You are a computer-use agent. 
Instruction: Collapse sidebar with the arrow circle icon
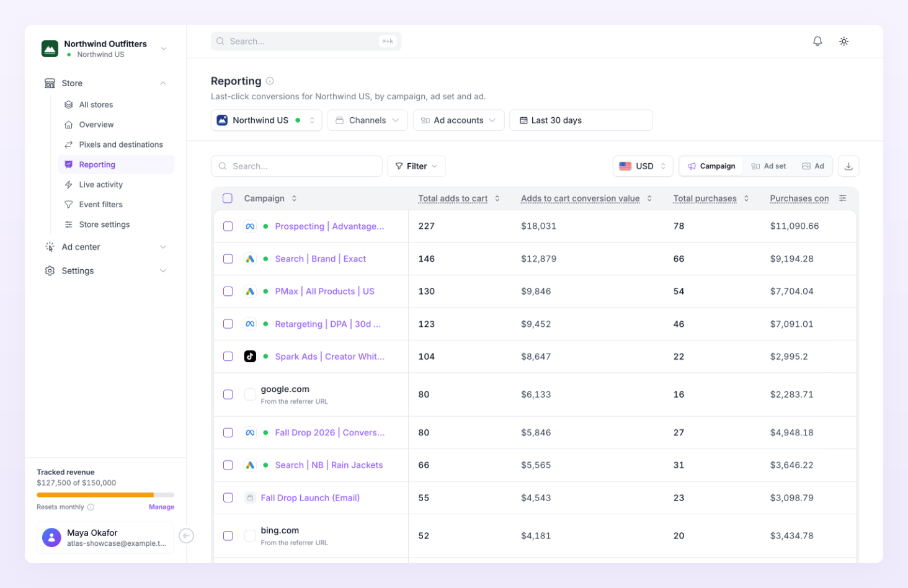(186, 536)
